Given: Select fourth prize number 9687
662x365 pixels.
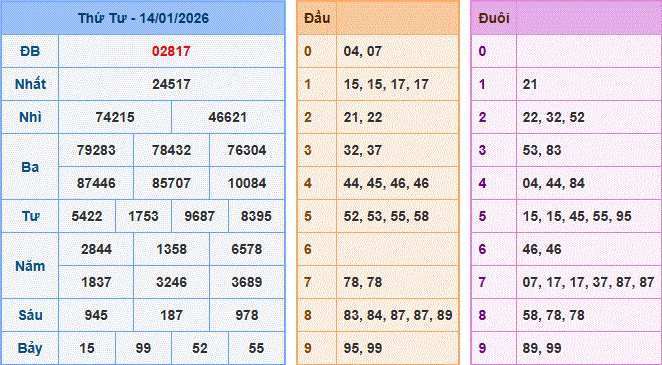Looking at the screenshot, I should (200, 216).
